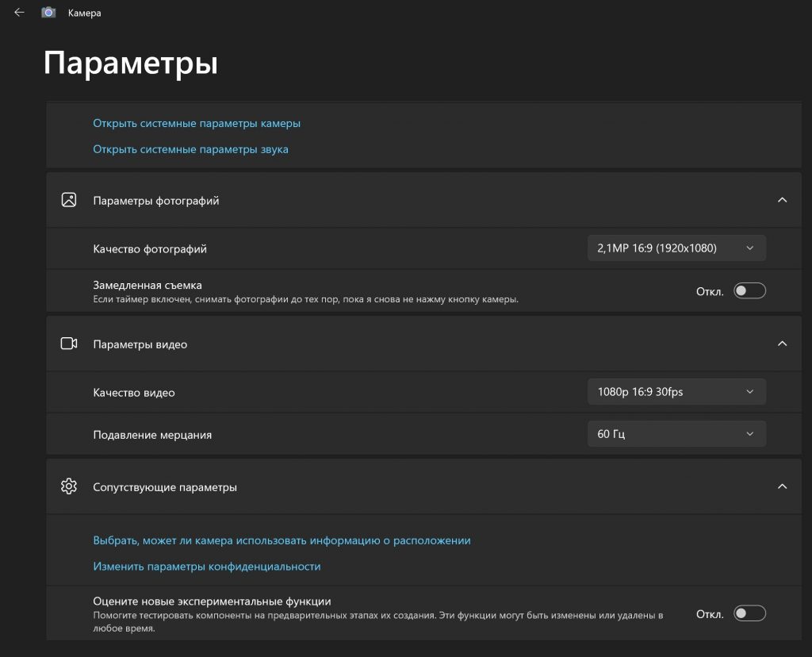Click the photo icon beside Параметры фотографий
This screenshot has width=812, height=657.
(69, 201)
